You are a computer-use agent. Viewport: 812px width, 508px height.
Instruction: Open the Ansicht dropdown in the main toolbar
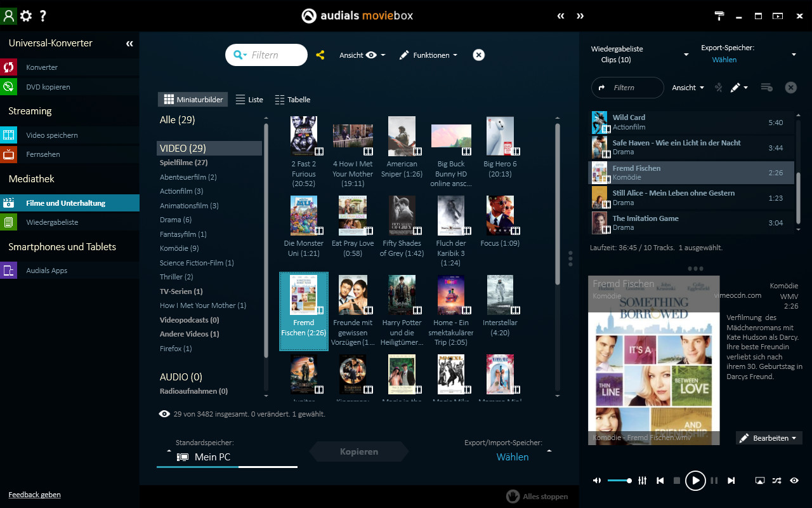362,55
